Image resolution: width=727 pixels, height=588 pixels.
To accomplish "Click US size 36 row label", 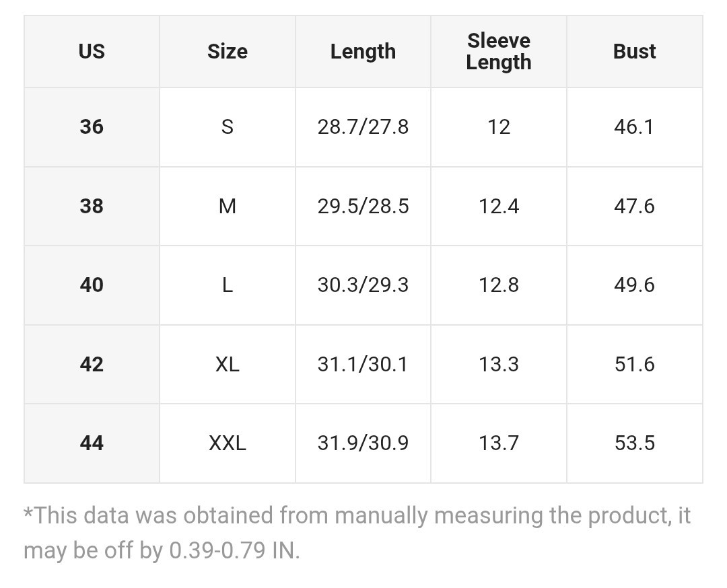I will (x=92, y=126).
